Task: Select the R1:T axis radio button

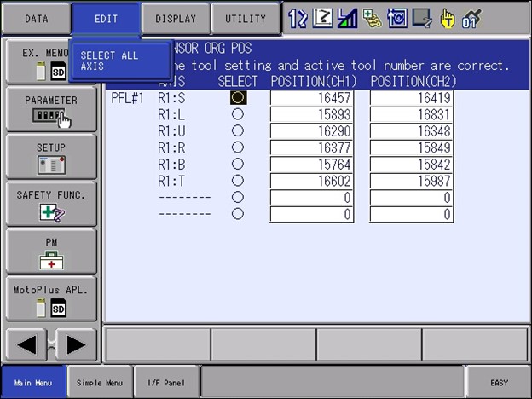Action: tap(238, 181)
